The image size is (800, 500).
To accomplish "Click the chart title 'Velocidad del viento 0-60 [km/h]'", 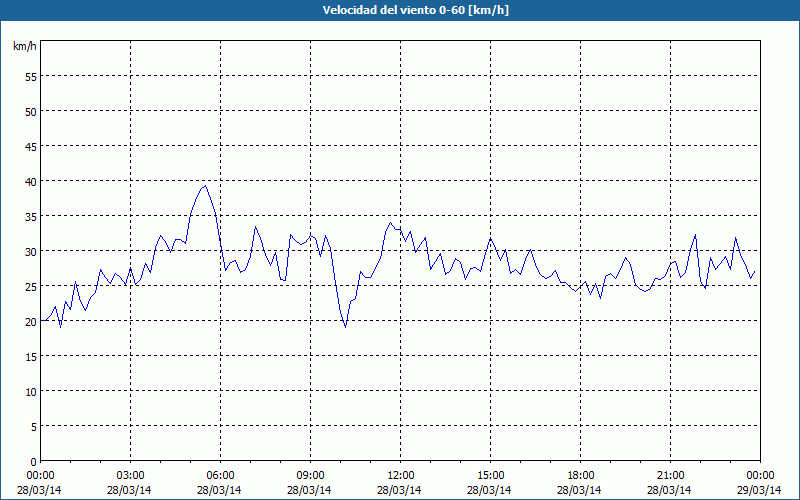I will pyautogui.click(x=415, y=10).
